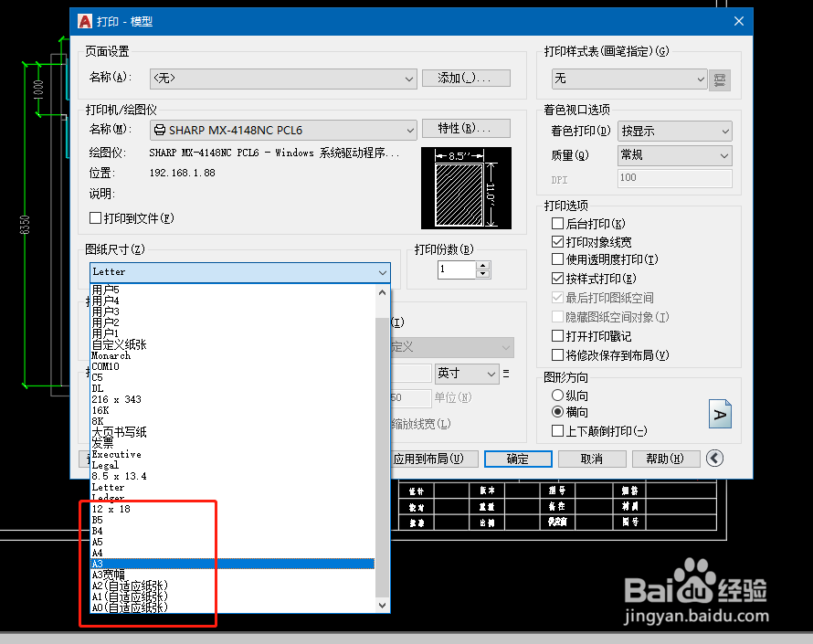Select A2 auto-fit paper size option

pos(233,586)
